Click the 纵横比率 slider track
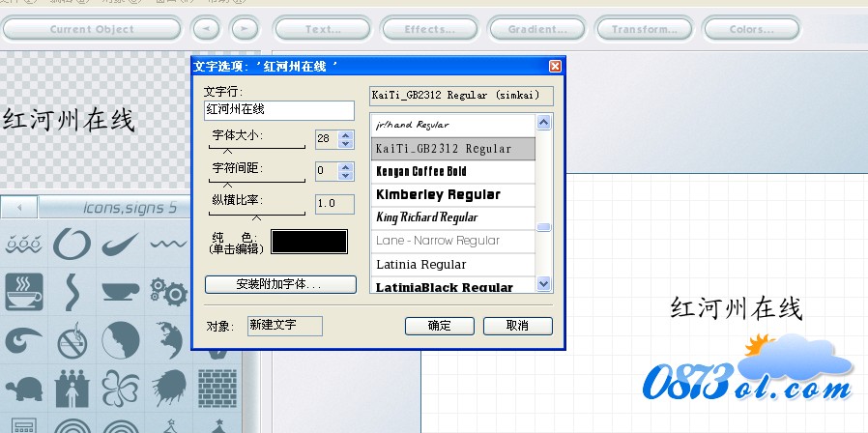 coord(257,214)
